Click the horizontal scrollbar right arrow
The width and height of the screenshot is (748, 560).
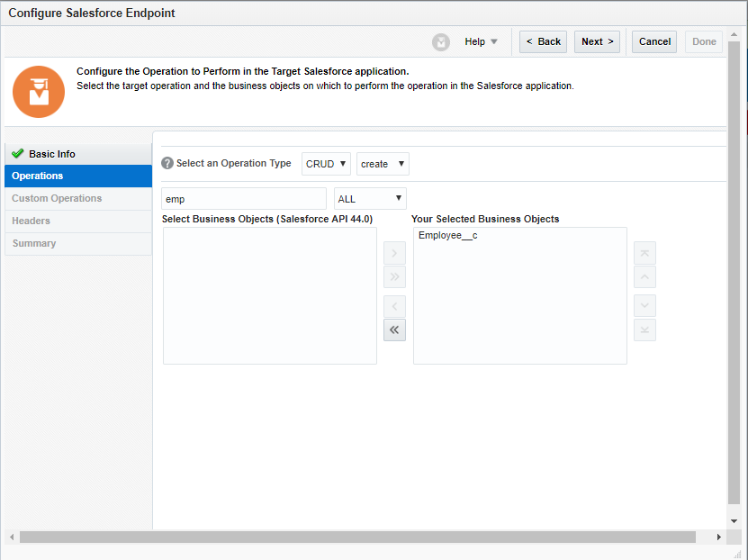718,537
